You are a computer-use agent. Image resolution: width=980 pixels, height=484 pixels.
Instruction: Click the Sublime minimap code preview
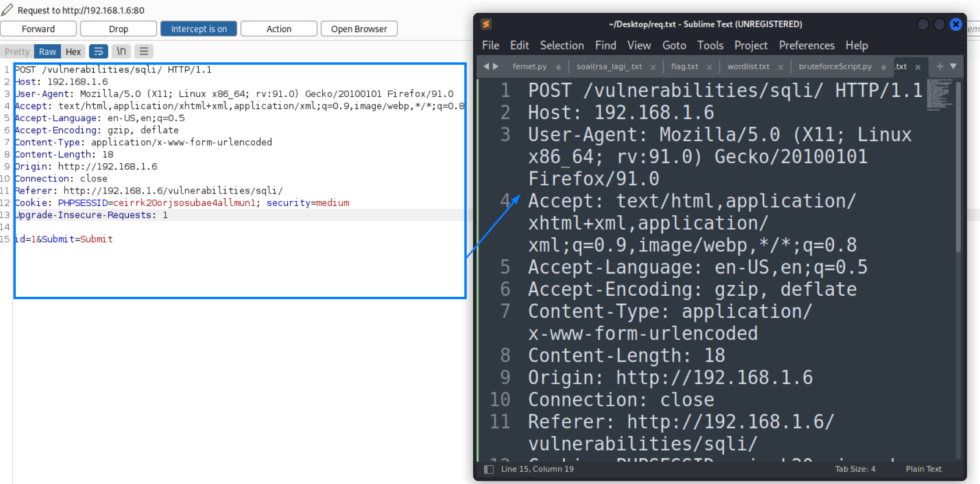(x=939, y=94)
